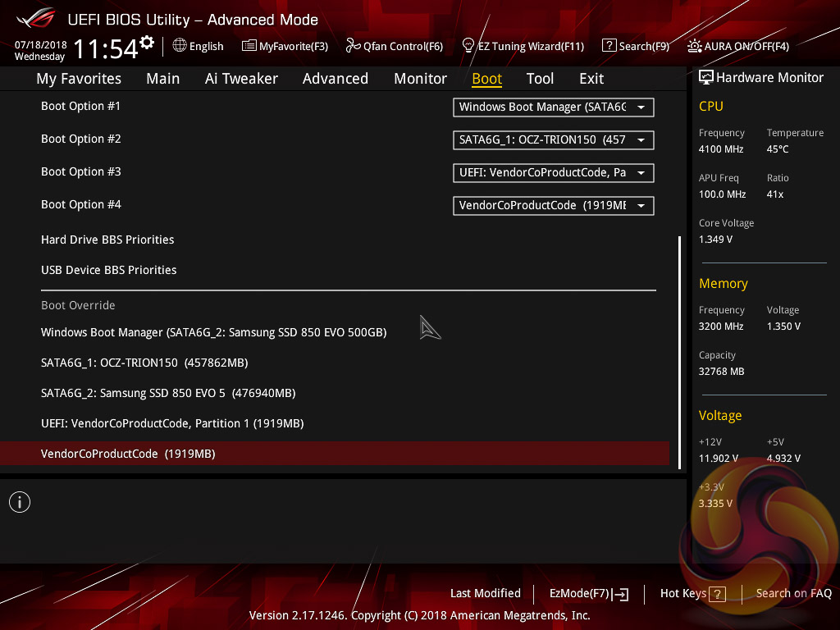Image resolution: width=840 pixels, height=630 pixels.
Task: Boot from SATA6G_1: OCZ-TRION150 override
Action: (x=144, y=363)
